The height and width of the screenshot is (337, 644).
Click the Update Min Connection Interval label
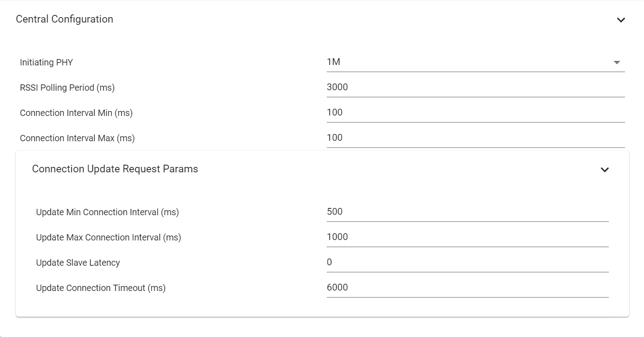[x=107, y=212]
